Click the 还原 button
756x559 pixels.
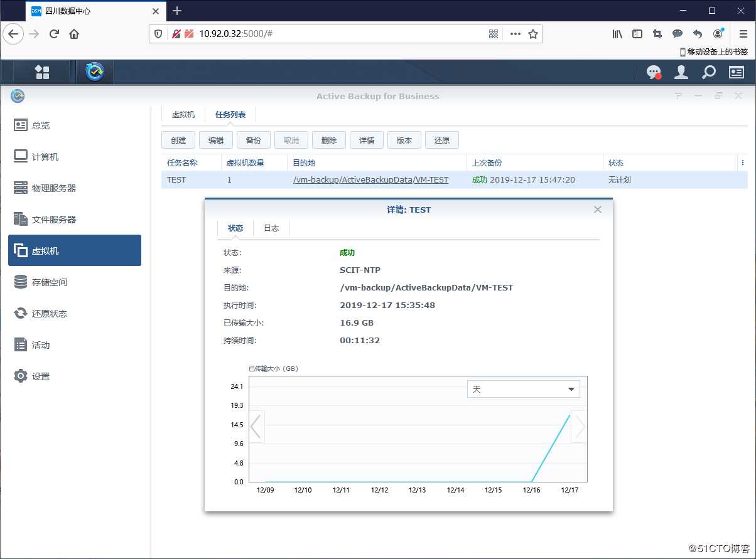[442, 140]
